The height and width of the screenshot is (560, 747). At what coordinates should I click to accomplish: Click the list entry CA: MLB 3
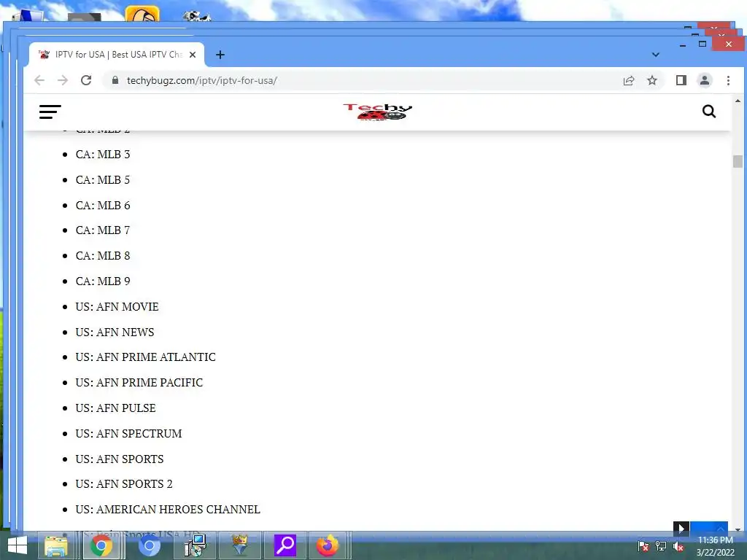(103, 155)
